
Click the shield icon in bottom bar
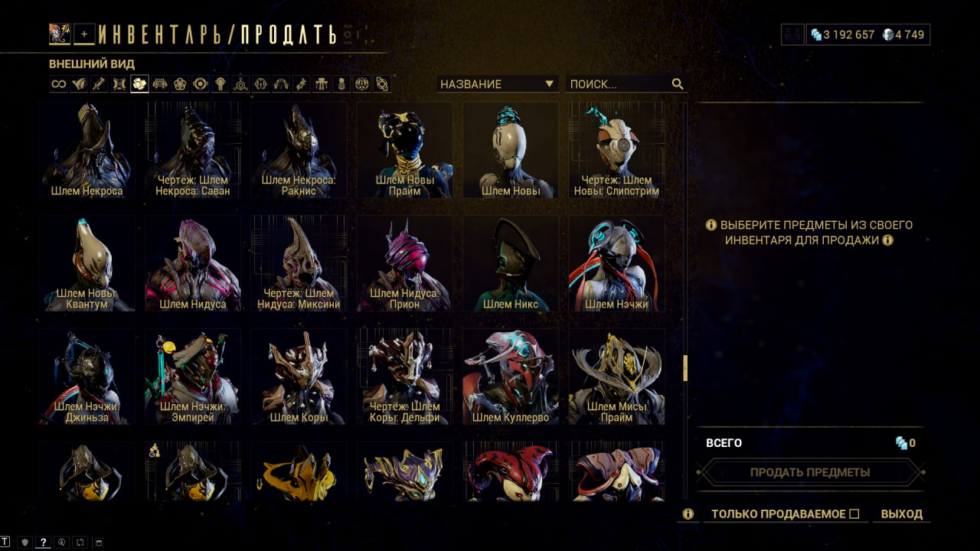tap(24, 542)
